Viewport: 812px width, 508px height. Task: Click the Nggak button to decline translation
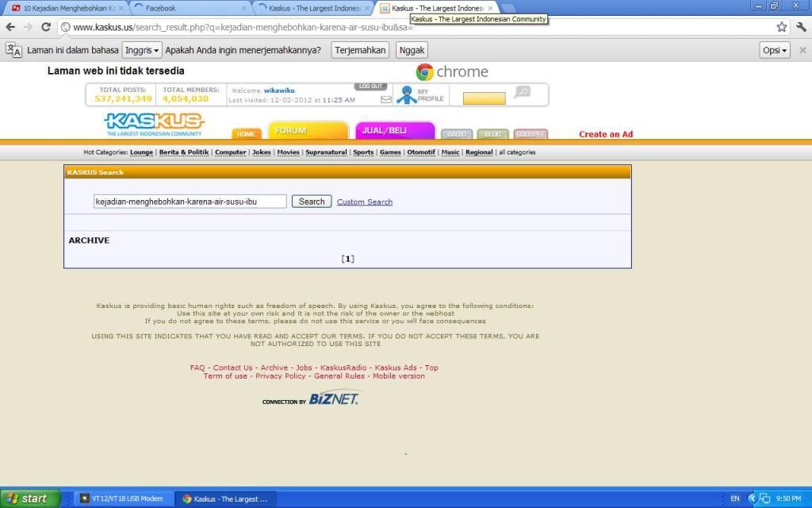pyautogui.click(x=412, y=50)
